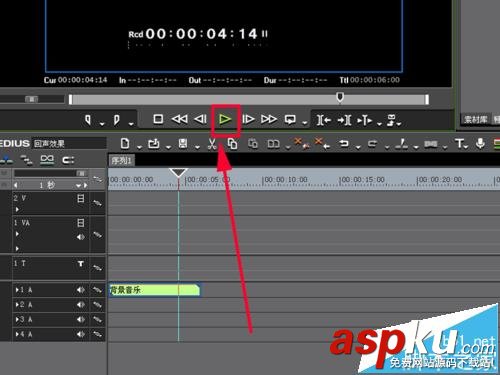Click the Voice Over microphone icon

[x=480, y=144]
